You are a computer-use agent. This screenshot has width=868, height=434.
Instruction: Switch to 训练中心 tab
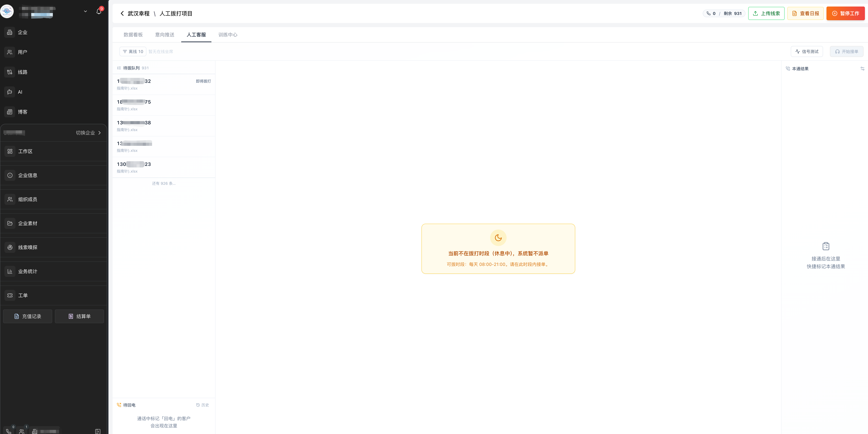[228, 35]
